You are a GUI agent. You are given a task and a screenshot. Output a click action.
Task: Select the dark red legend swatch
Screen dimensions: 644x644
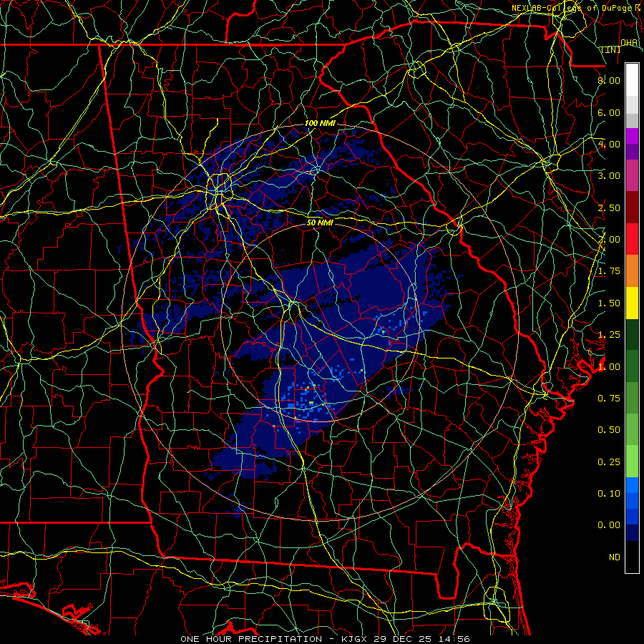(632, 208)
